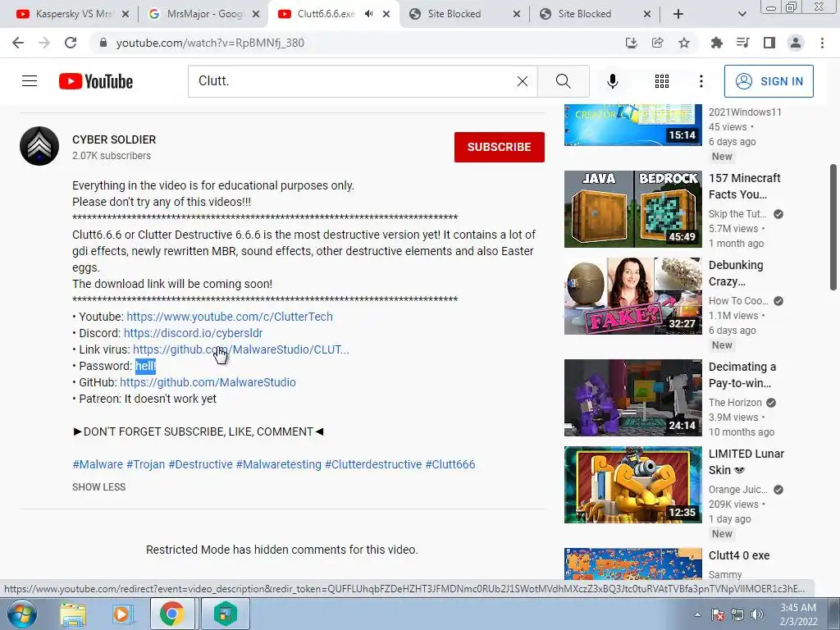Viewport: 840px width, 630px height.
Task: Sign in to YouTube
Action: click(x=769, y=81)
